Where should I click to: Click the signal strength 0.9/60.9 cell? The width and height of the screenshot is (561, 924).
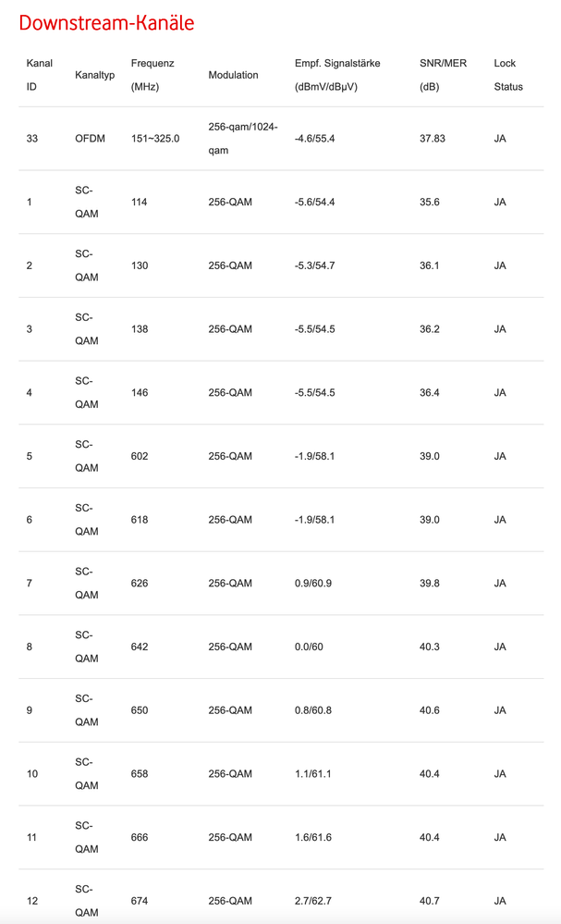(x=313, y=583)
